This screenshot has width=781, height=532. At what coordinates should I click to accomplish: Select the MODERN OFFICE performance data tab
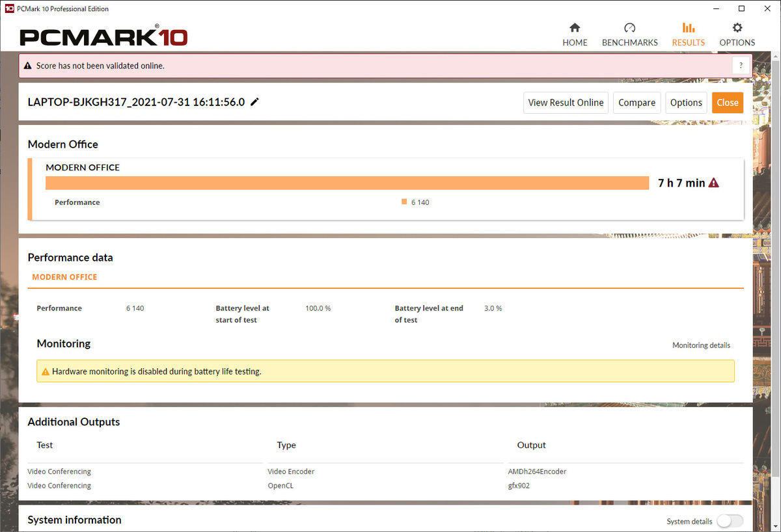pyautogui.click(x=64, y=277)
